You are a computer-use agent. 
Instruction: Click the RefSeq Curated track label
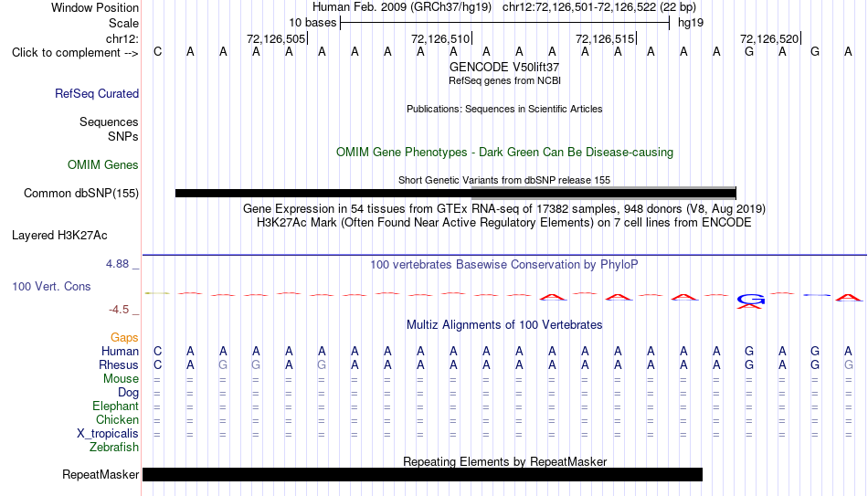[97, 93]
